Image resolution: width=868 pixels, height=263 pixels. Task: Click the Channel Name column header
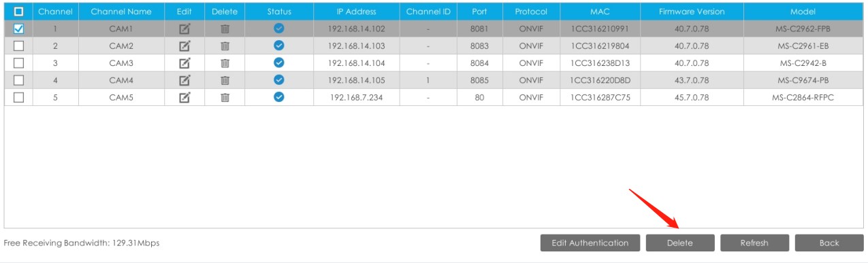(121, 12)
